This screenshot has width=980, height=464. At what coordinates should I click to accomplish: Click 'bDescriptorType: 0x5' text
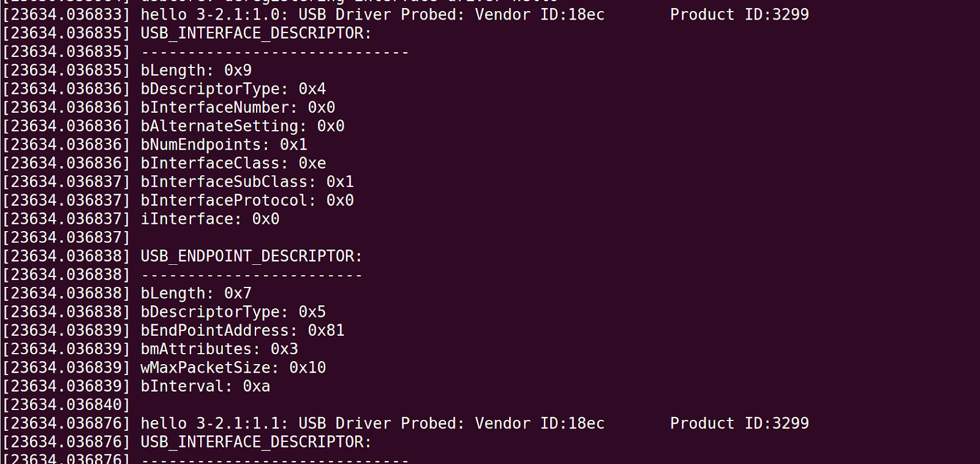click(233, 312)
